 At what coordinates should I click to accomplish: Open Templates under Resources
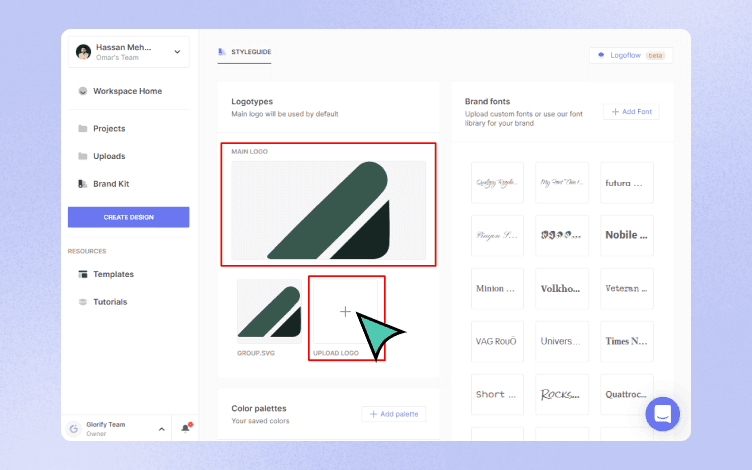point(113,274)
